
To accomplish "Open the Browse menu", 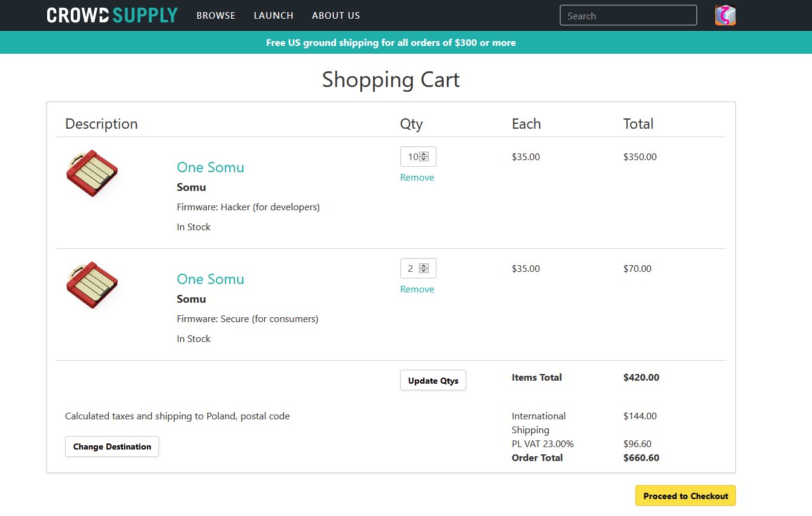I will tap(216, 16).
